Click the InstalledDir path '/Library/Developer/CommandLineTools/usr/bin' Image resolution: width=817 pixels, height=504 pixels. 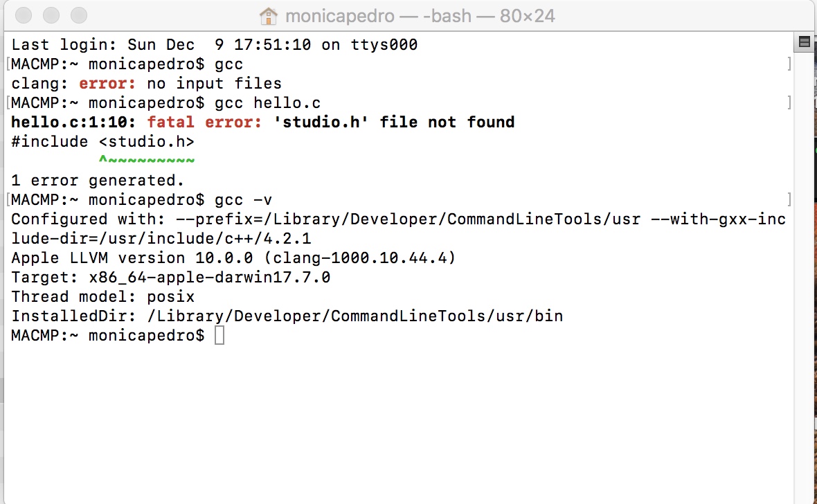pyautogui.click(x=355, y=316)
